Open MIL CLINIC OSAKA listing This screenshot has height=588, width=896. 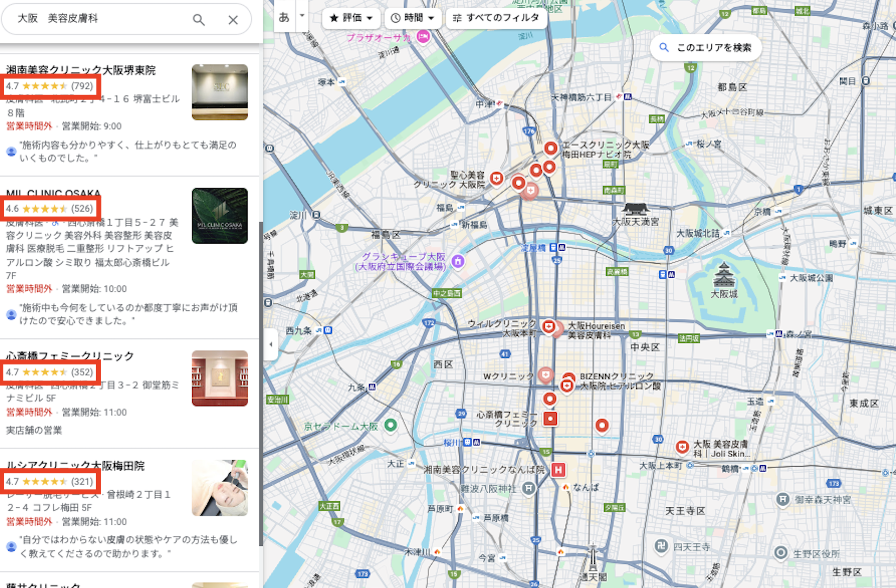coord(54,193)
